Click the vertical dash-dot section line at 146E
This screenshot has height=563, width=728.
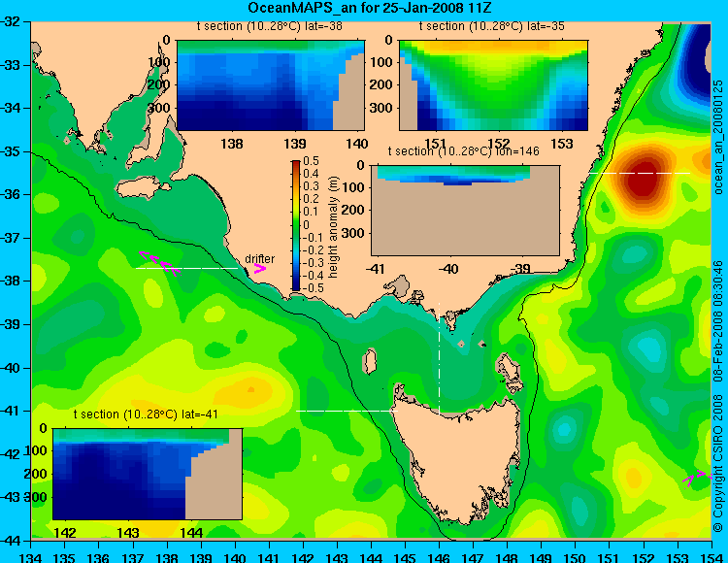pyautogui.click(x=439, y=357)
